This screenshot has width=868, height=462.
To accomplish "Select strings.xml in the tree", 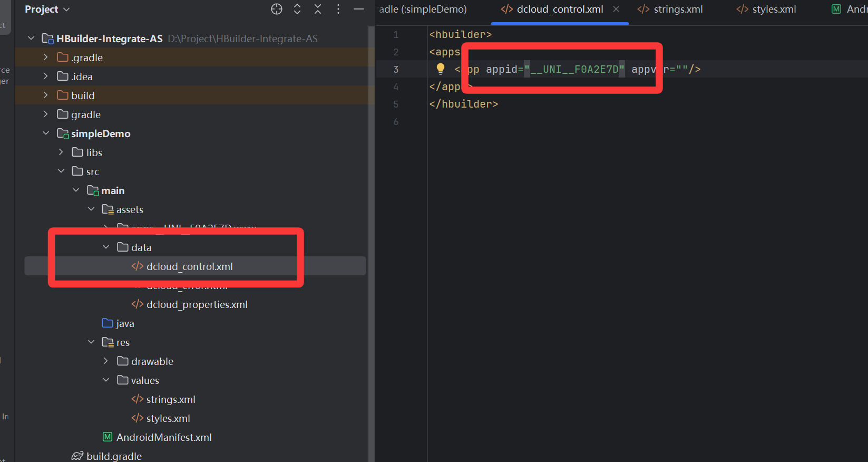I will point(171,399).
